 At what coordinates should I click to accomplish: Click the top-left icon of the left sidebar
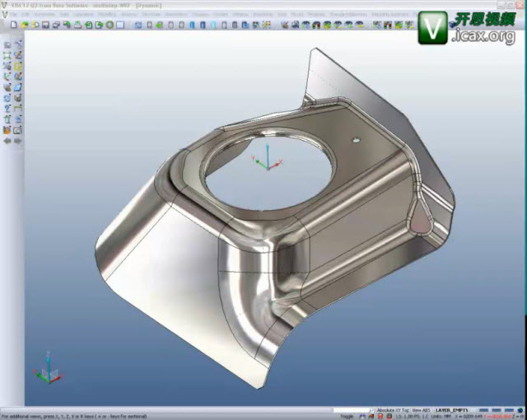pos(7,45)
